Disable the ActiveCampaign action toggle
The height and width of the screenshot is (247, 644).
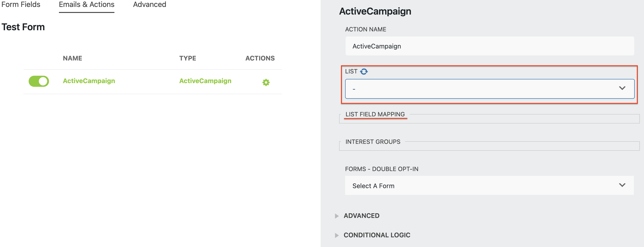coord(39,81)
